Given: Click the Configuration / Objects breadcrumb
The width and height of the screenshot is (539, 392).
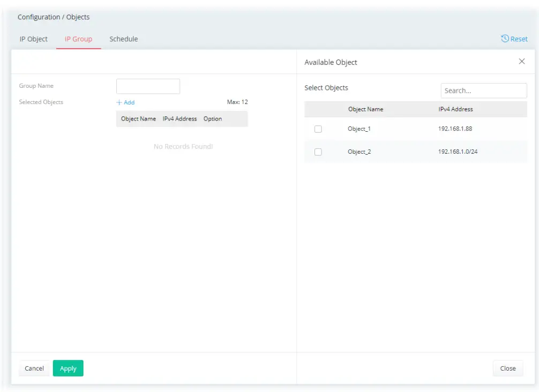Looking at the screenshot, I should (54, 17).
